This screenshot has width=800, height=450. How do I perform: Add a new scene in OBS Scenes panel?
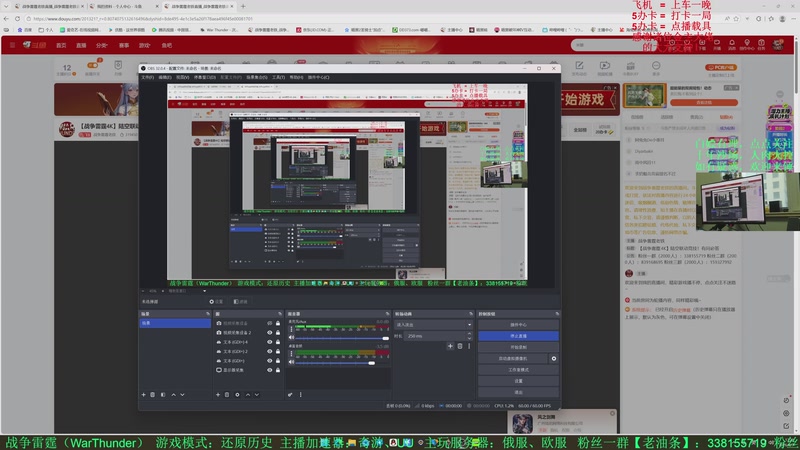tap(143, 394)
